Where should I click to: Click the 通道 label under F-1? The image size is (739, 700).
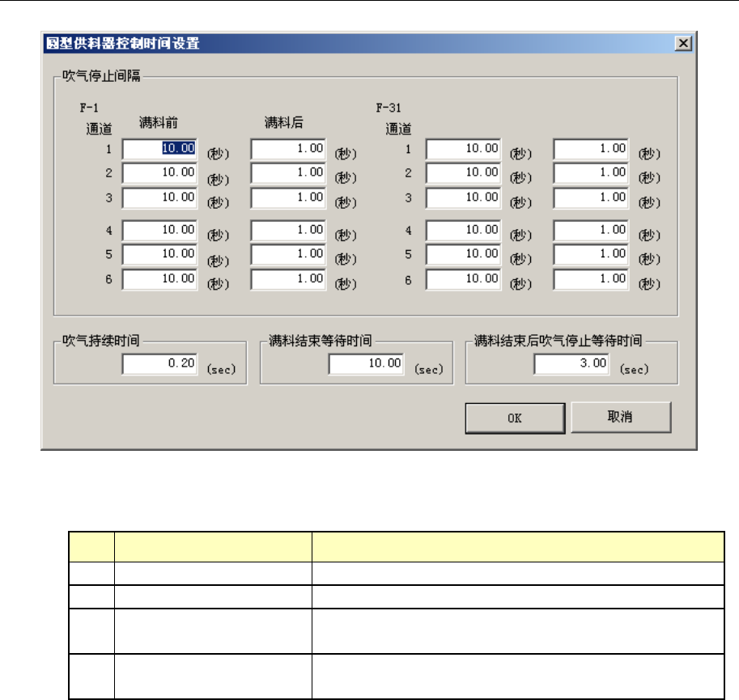tap(99, 129)
